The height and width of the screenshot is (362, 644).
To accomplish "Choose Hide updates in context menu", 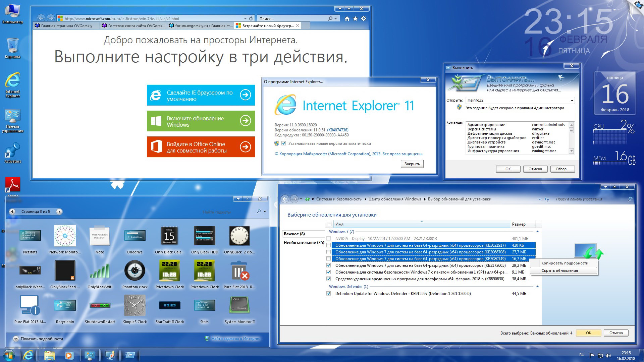I will 559,270.
